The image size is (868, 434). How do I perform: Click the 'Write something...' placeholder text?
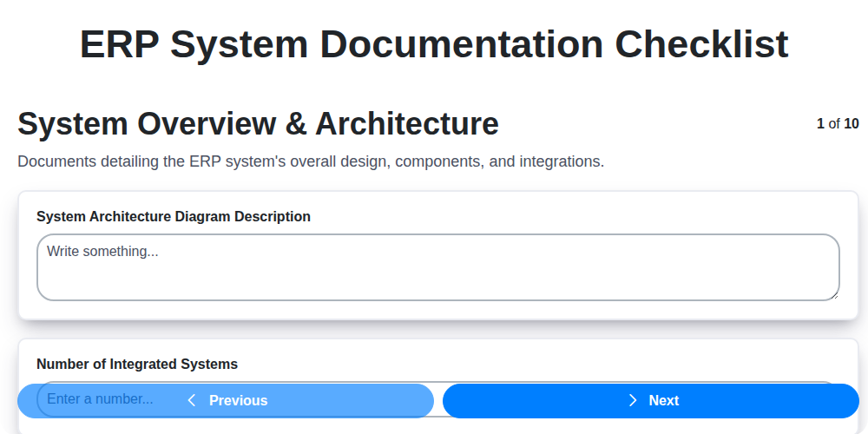102,251
